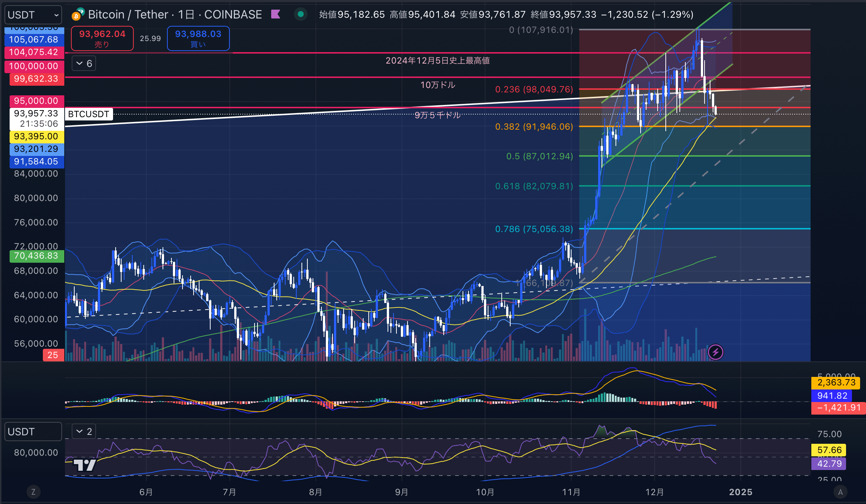Click the RSI 42.79 purple label
The height and width of the screenshot is (504, 866).
pyautogui.click(x=829, y=464)
